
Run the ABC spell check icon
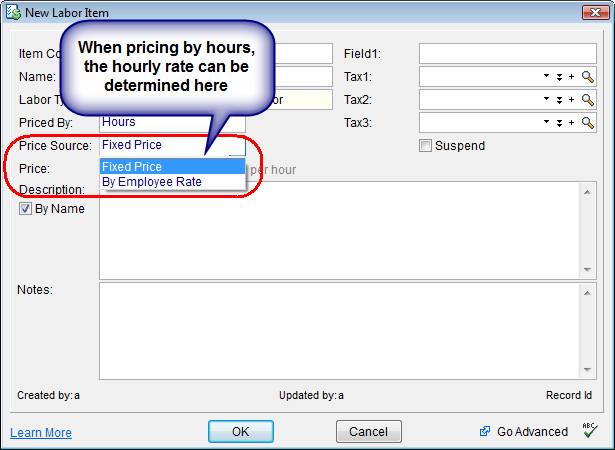tap(589, 431)
